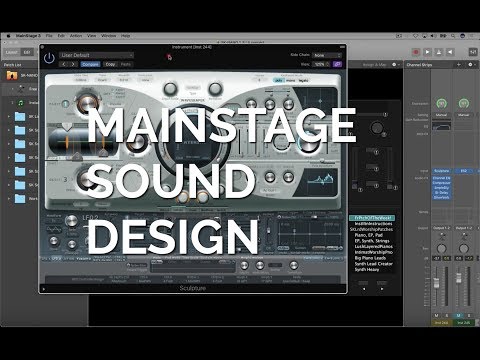Click Inst 245 pan knob
Viewport: 480px width, 360px height.
click(x=464, y=248)
